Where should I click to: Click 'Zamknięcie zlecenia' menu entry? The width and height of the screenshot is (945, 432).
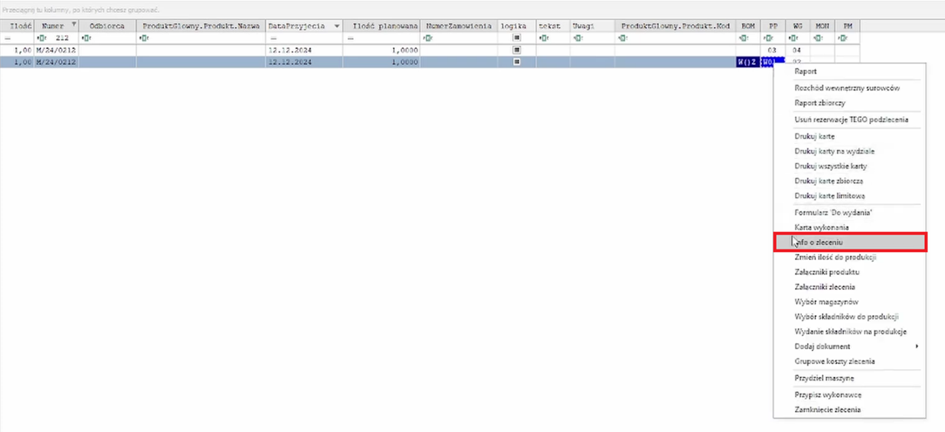(827, 409)
